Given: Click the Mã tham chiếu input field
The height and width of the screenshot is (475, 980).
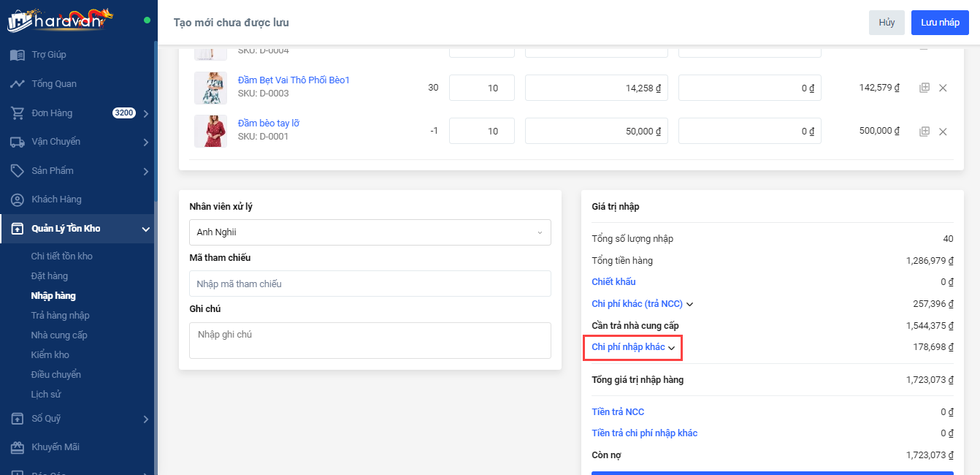Looking at the screenshot, I should [x=370, y=284].
